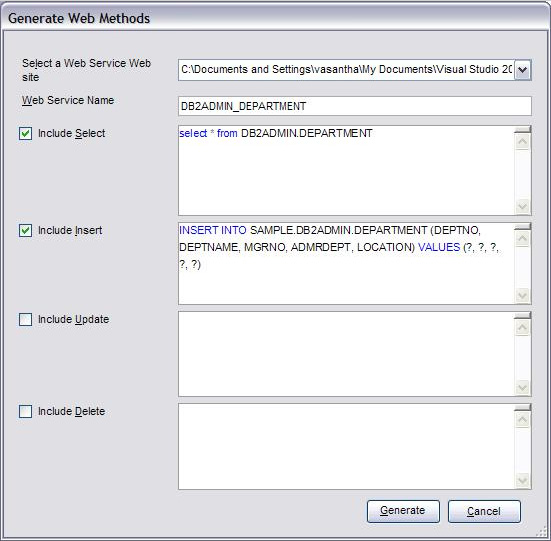The image size is (551, 541).
Task: Click scroll up arrow in Delete box
Action: pyautogui.click(x=523, y=419)
